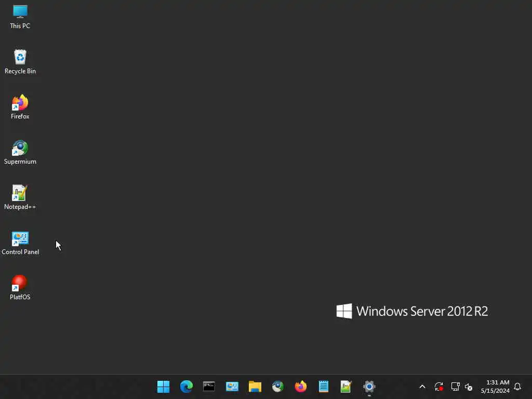
Task: Launch Firefox from the taskbar
Action: point(301,387)
